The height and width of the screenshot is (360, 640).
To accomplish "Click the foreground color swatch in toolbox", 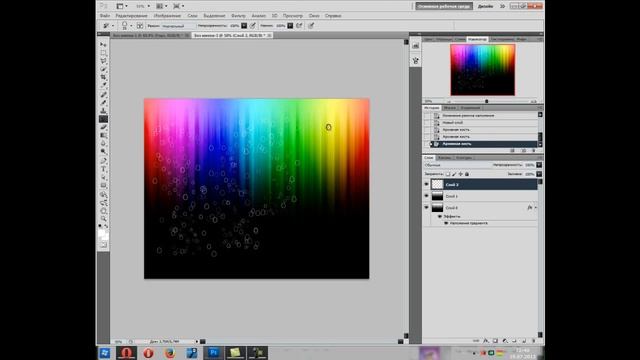I will coord(102,233).
